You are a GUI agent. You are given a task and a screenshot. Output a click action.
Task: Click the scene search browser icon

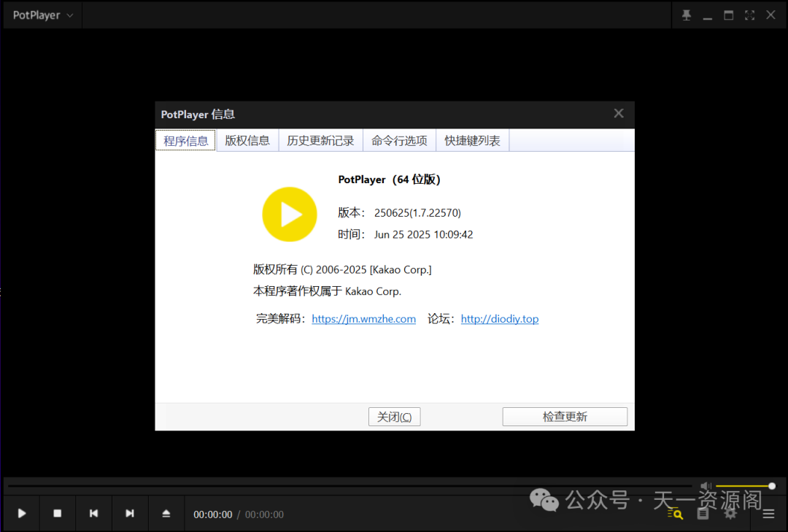click(674, 513)
